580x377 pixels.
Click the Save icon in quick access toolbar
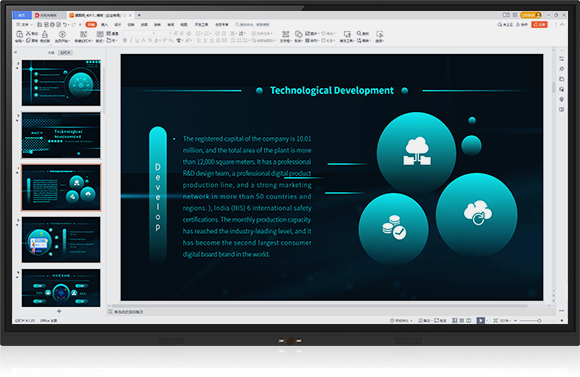pyautogui.click(x=40, y=24)
